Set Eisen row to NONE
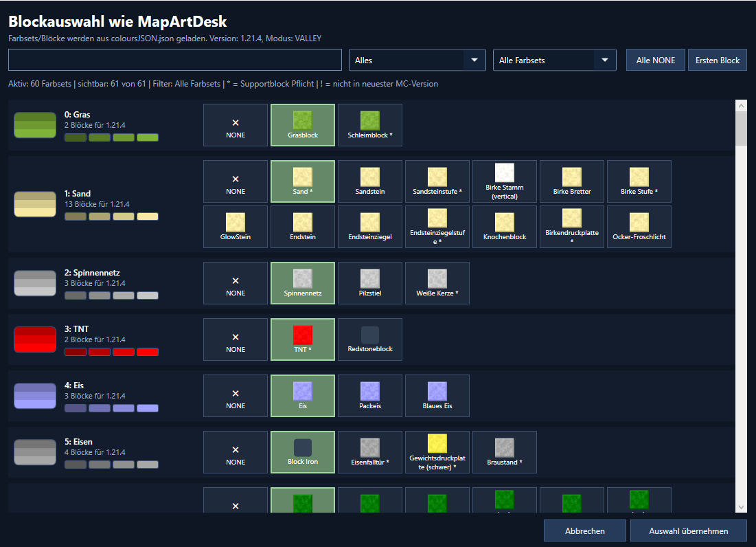This screenshot has width=756, height=547. tap(236, 452)
